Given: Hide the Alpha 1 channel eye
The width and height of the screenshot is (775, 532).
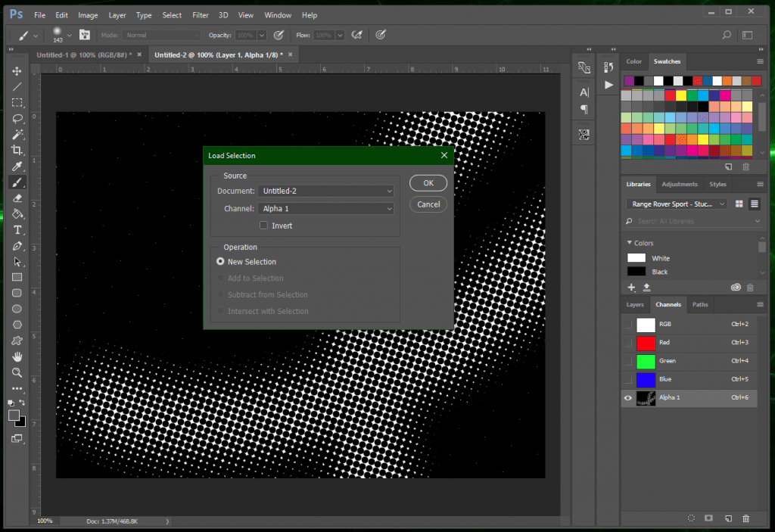Looking at the screenshot, I should point(627,397).
